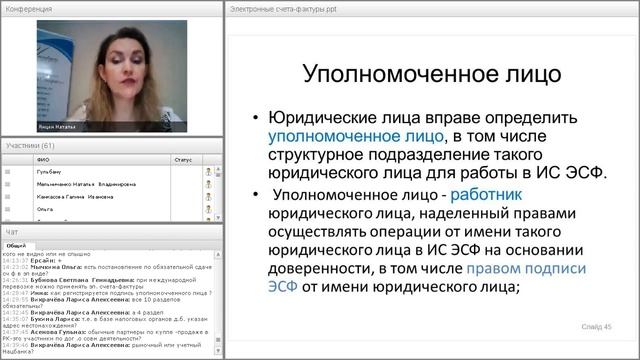The image size is (640, 360).
Task: Click the gray square marker beside Гульбану
Action: (x=7, y=172)
